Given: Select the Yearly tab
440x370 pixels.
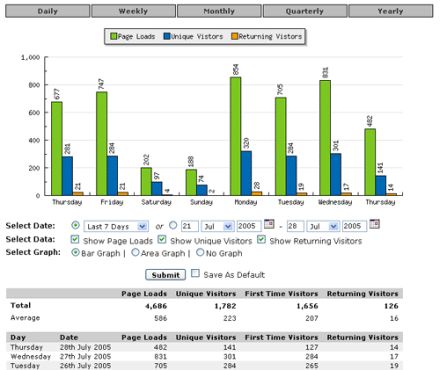Looking at the screenshot, I should coord(391,11).
